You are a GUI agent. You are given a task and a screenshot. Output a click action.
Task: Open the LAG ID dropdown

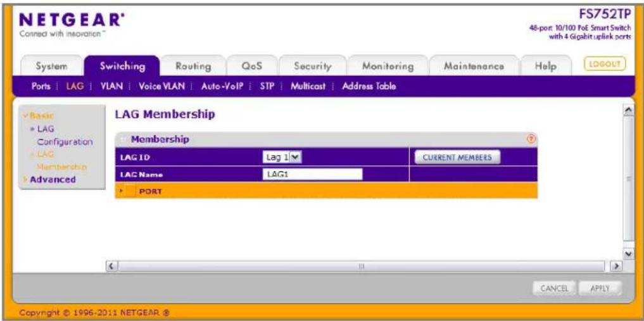282,157
